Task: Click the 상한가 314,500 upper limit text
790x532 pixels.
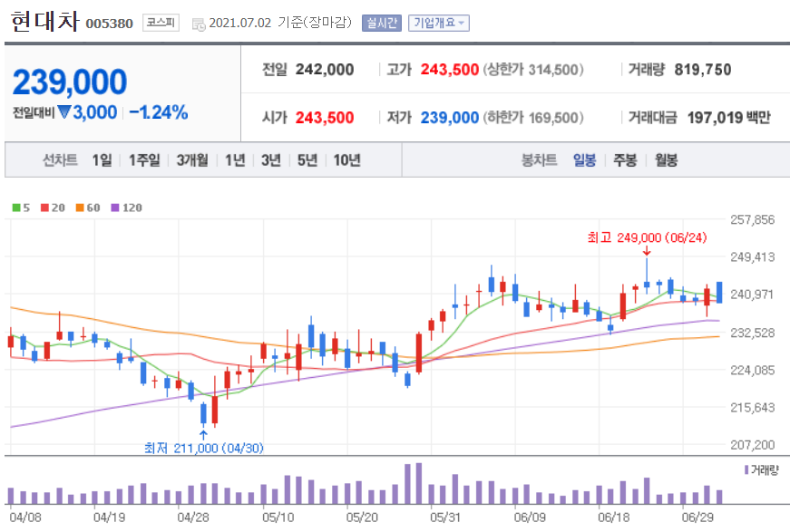Action: [533, 70]
